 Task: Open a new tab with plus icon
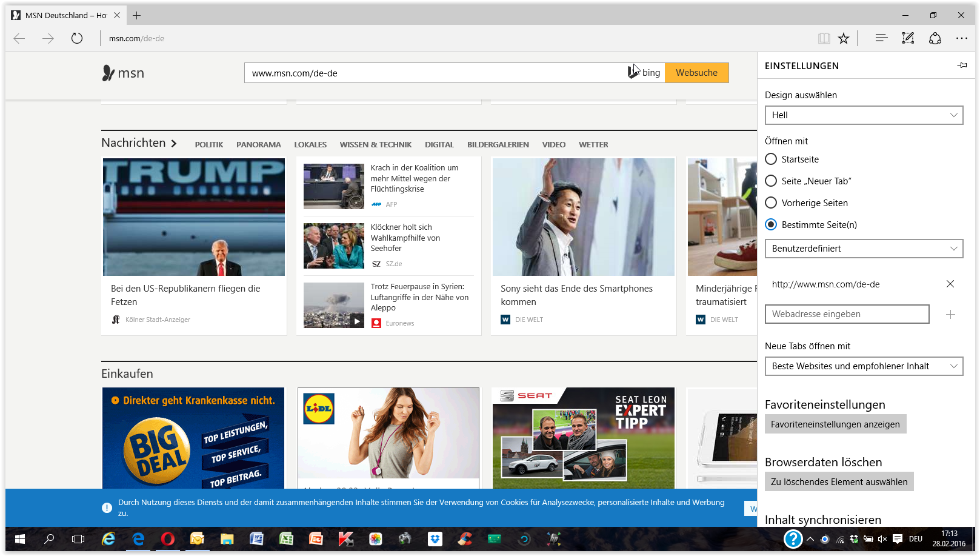pyautogui.click(x=137, y=15)
